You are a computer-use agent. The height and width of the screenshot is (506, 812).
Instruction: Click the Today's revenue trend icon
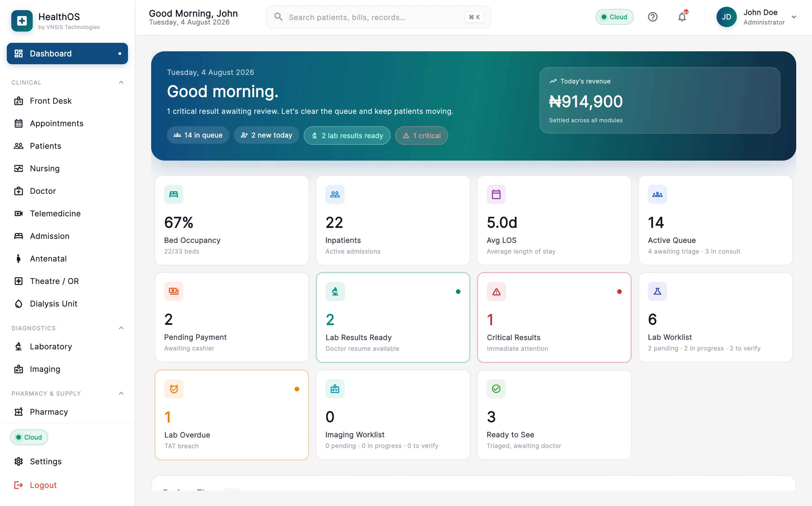coord(553,81)
